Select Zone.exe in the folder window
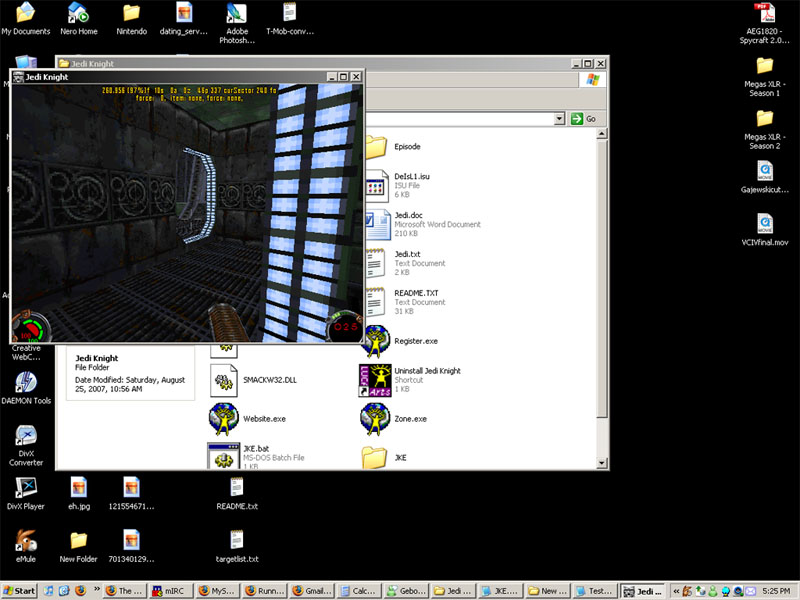Image resolution: width=800 pixels, height=600 pixels. pyautogui.click(x=393, y=419)
